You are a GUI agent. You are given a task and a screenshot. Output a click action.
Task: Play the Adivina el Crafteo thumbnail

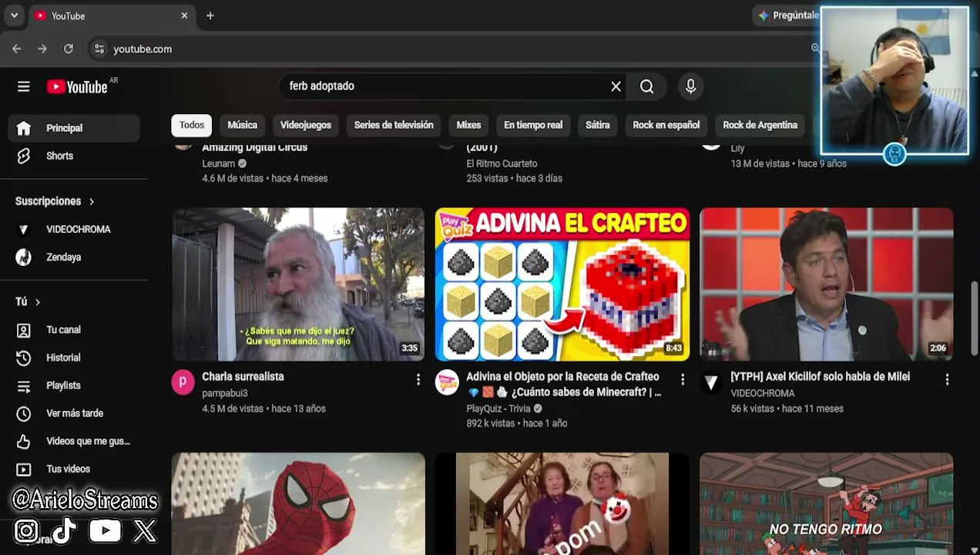(x=562, y=284)
